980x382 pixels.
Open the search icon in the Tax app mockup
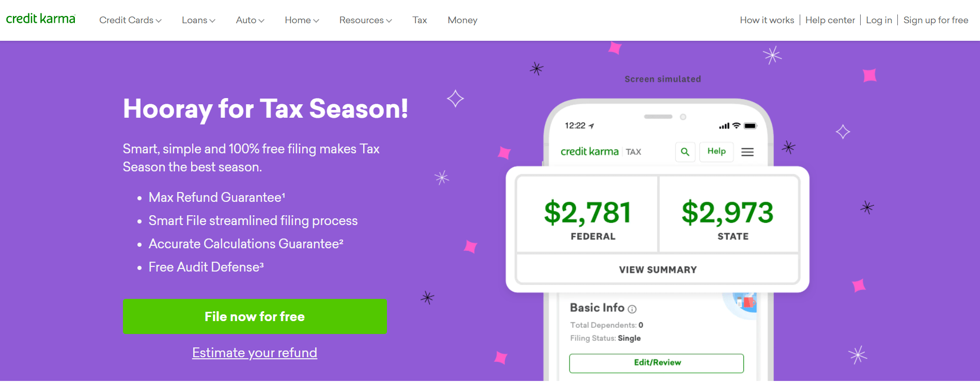[685, 152]
